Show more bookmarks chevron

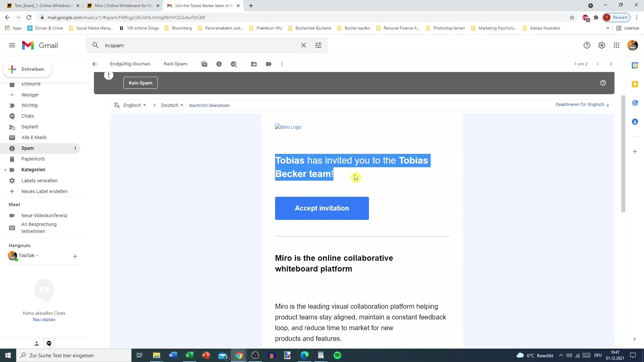(x=607, y=28)
